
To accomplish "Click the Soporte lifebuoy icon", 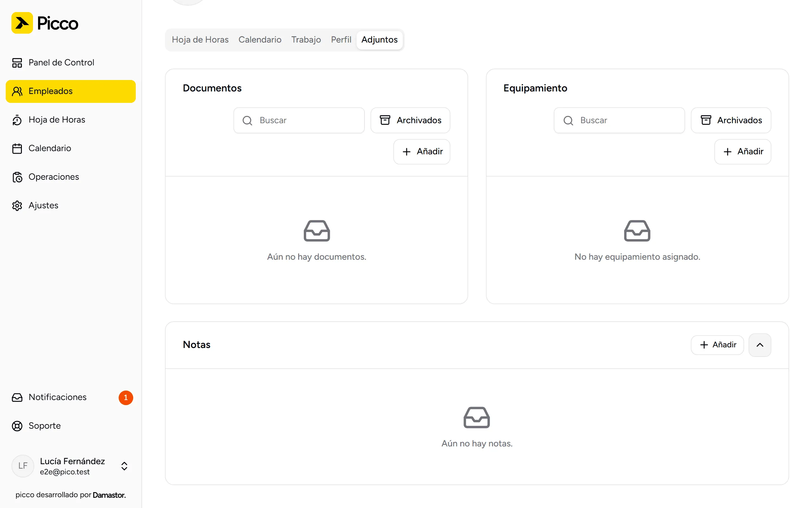I will point(17,426).
